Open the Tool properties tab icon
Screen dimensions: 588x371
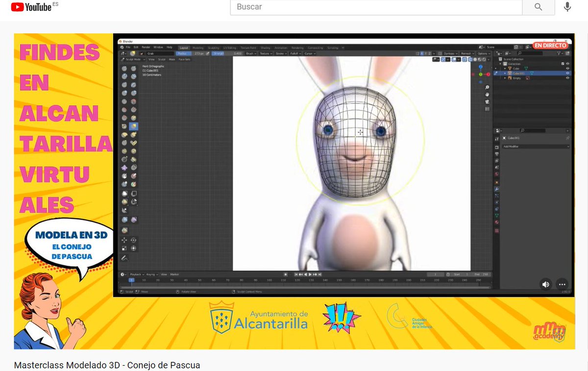point(497,139)
